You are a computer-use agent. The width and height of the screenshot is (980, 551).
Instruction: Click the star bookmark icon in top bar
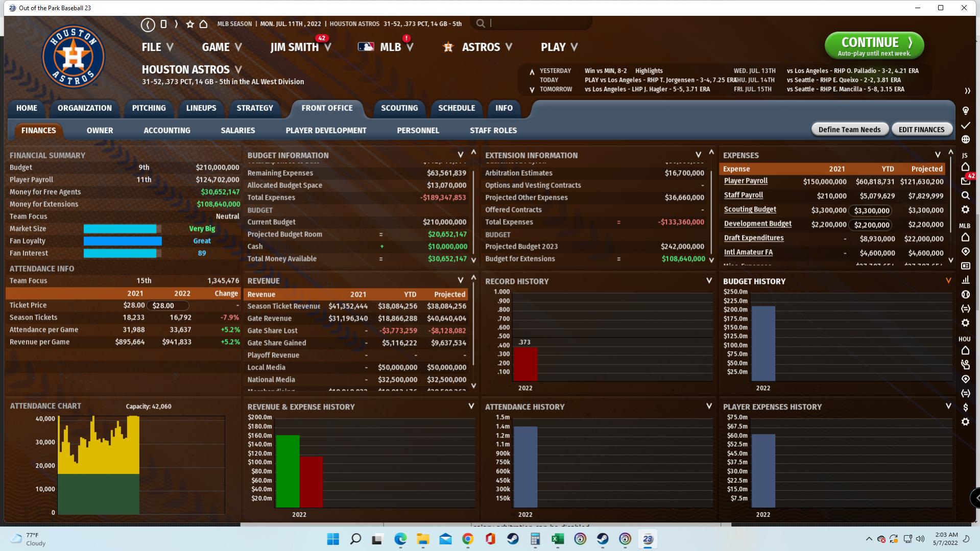click(x=190, y=24)
